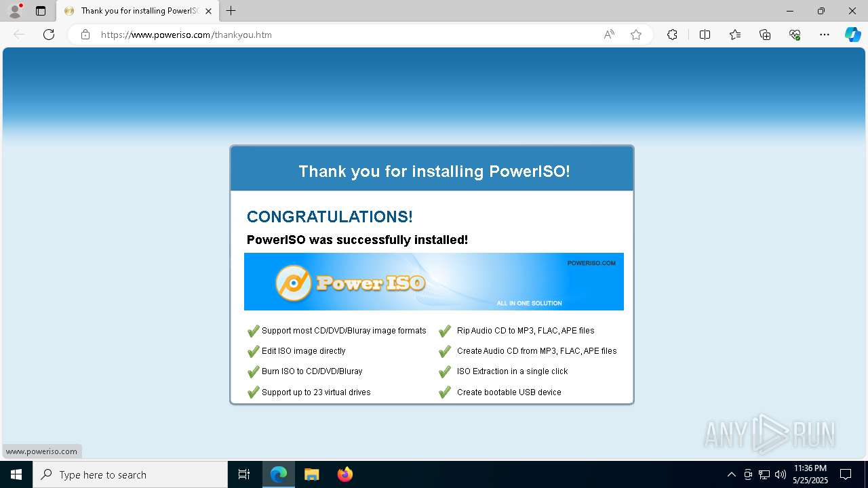Image resolution: width=868 pixels, height=488 pixels.
Task: Click Support most CD/DVD/Bluray image formats
Action: [344, 331]
